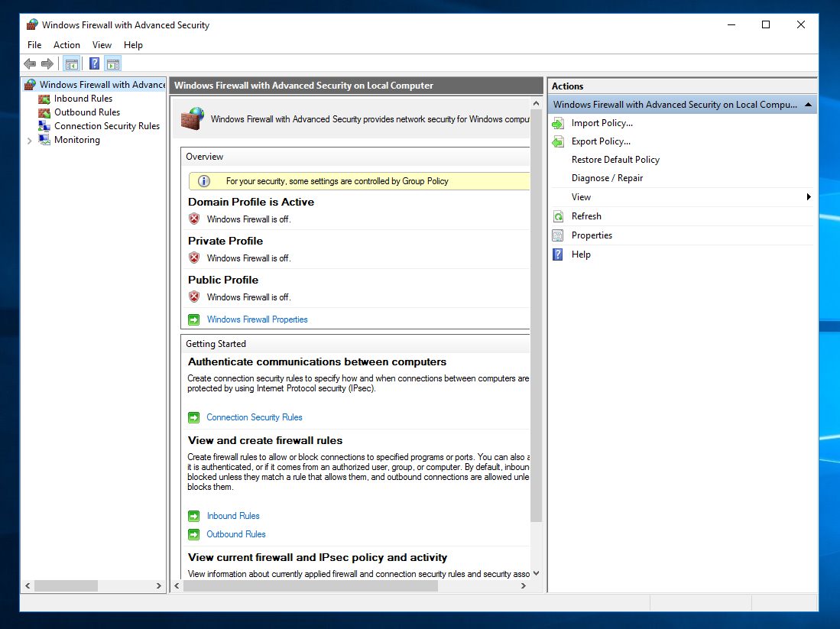Click the Help icon in Actions pane
The height and width of the screenshot is (629, 840).
point(558,255)
